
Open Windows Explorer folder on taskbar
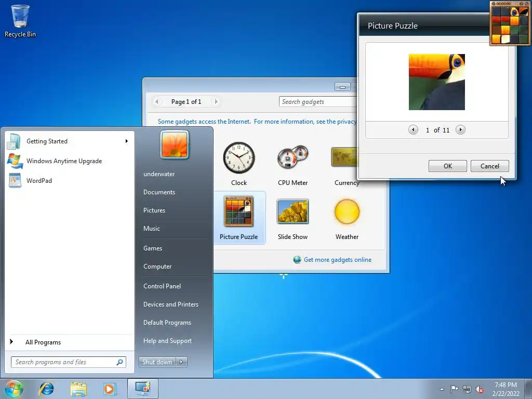click(x=78, y=389)
